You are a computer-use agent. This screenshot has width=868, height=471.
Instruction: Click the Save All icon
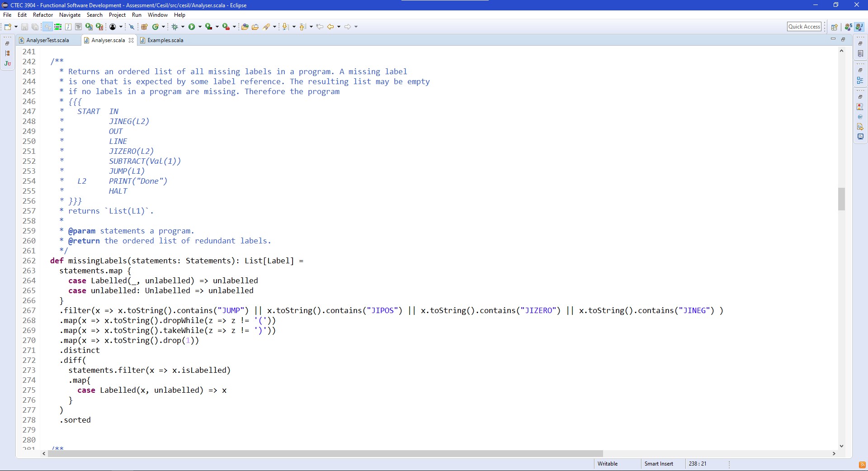click(35, 27)
